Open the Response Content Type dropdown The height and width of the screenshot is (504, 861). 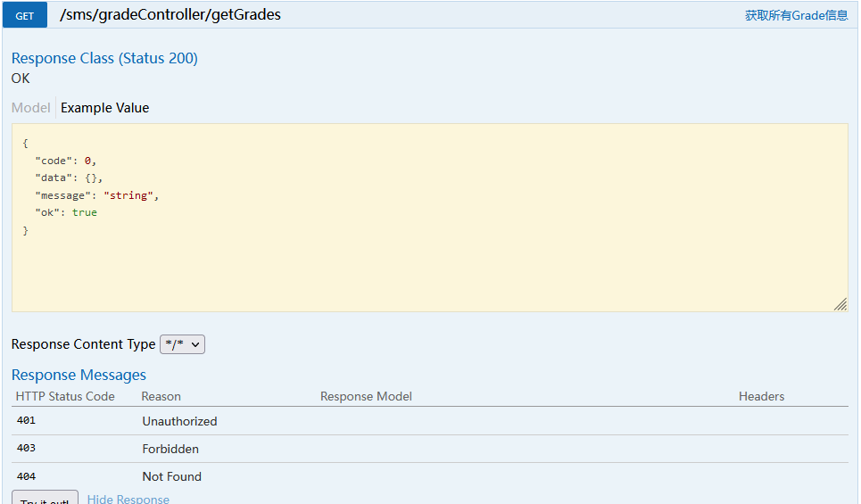pyautogui.click(x=182, y=344)
